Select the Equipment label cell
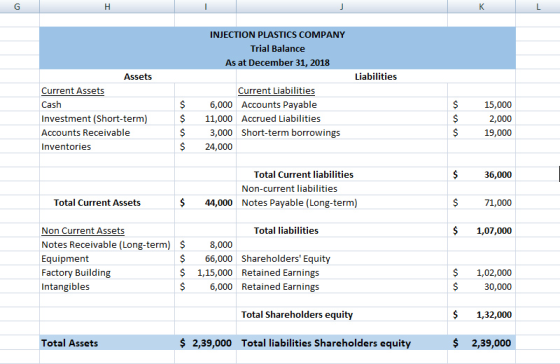The image size is (560, 364). pyautogui.click(x=107, y=259)
